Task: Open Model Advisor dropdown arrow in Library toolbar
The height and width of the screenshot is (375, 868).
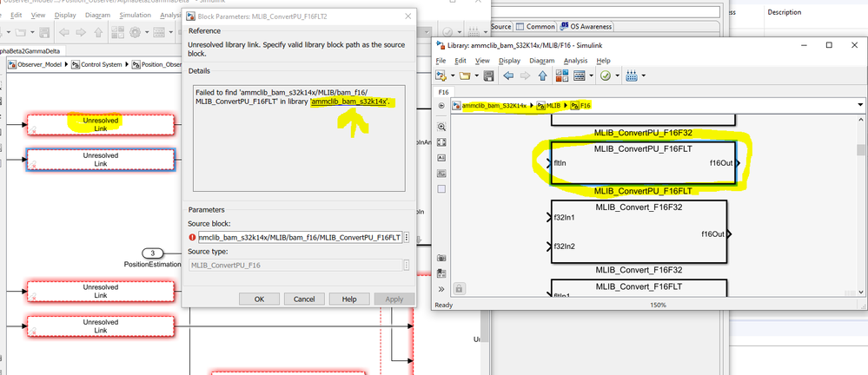Action: click(617, 76)
